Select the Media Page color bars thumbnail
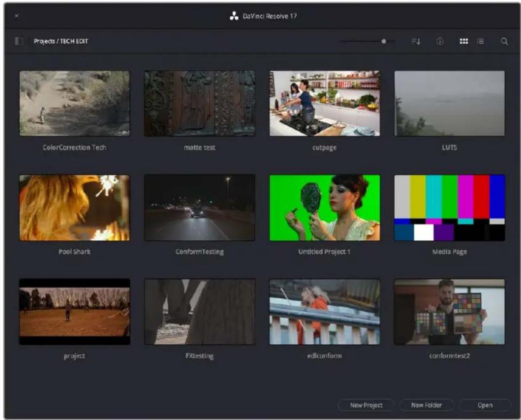 (x=449, y=208)
